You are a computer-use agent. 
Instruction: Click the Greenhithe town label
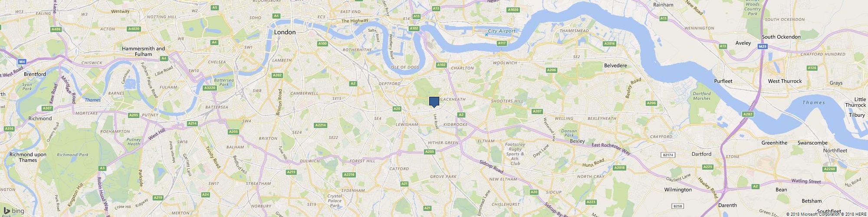[776, 143]
